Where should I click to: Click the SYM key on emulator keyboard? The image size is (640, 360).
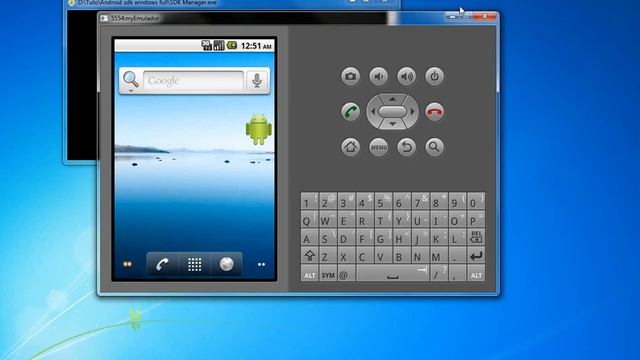coord(328,273)
